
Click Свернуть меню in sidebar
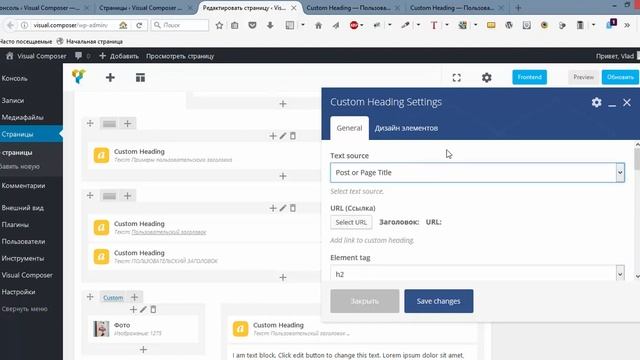tap(24, 309)
